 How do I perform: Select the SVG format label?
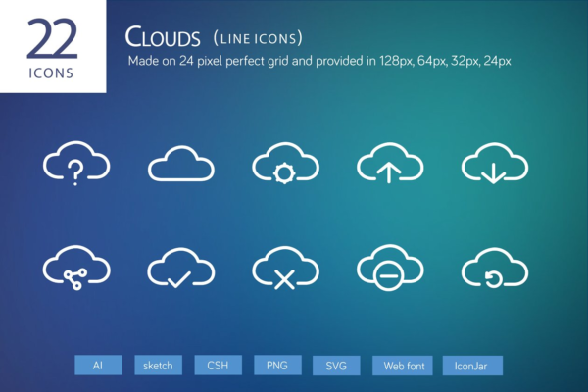coord(337,365)
